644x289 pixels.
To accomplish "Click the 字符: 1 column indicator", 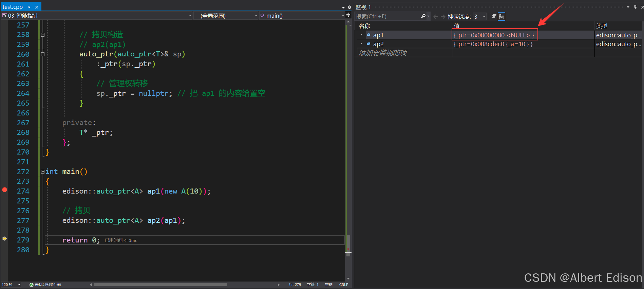I will pyautogui.click(x=313, y=285).
